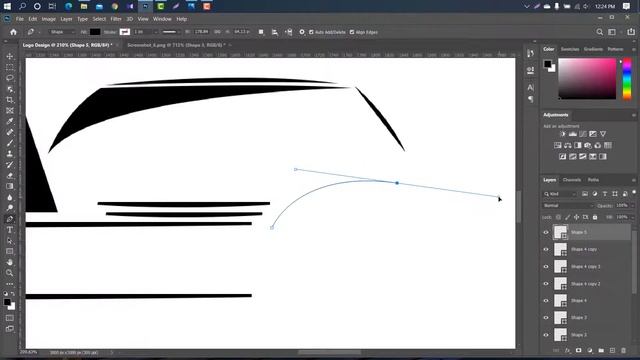
Task: Click the Fill color swatch
Action: [95, 32]
